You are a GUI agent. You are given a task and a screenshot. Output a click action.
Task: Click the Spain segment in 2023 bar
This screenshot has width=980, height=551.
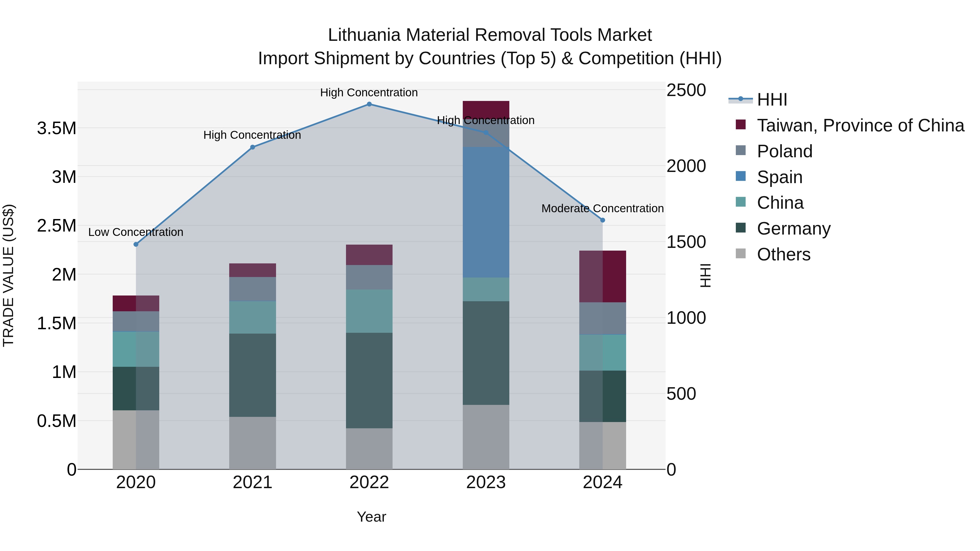click(486, 212)
